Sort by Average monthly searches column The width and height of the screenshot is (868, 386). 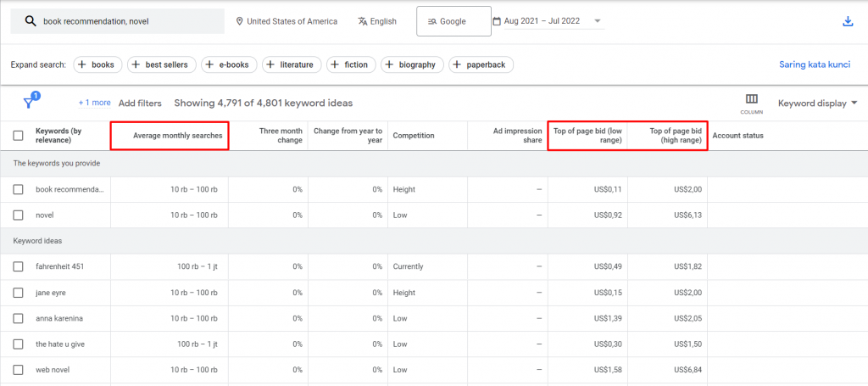pos(177,136)
